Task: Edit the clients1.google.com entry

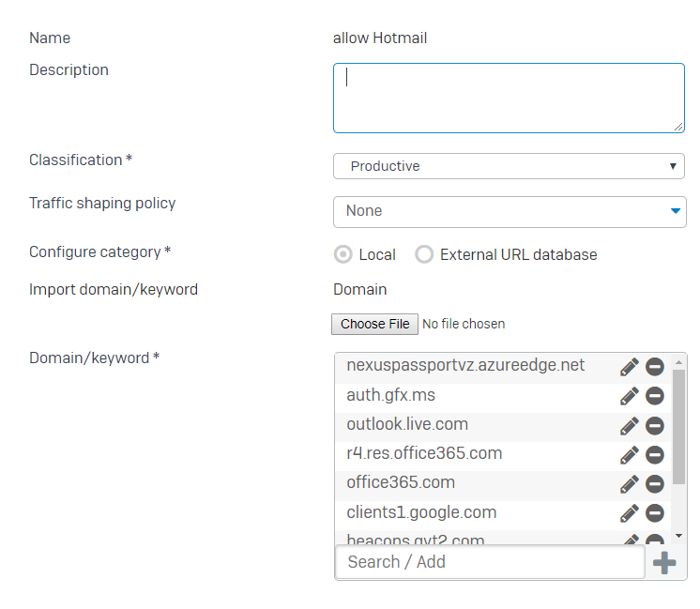Action: coord(629,513)
